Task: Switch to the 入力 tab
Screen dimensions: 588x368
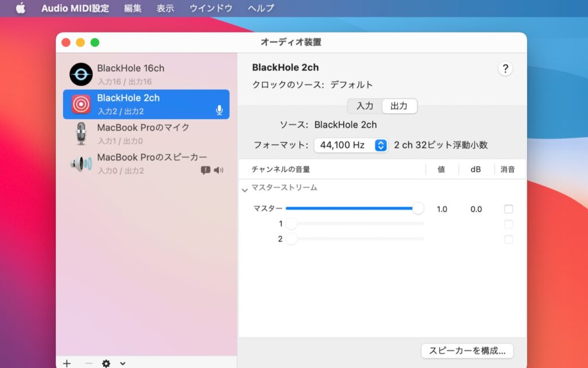Action: [x=365, y=106]
